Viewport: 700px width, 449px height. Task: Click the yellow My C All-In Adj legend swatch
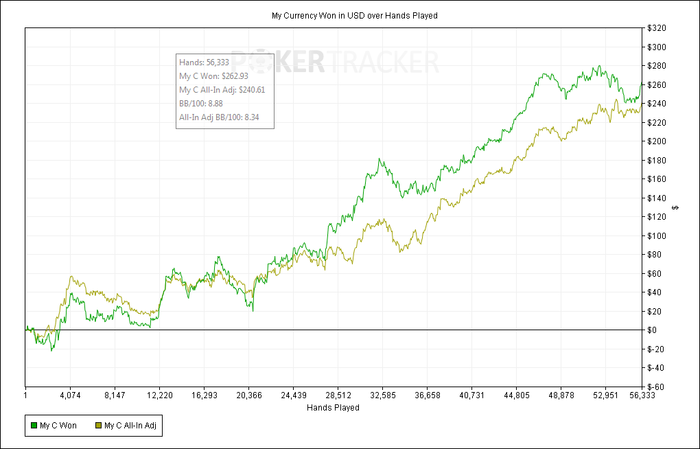[x=99, y=426]
